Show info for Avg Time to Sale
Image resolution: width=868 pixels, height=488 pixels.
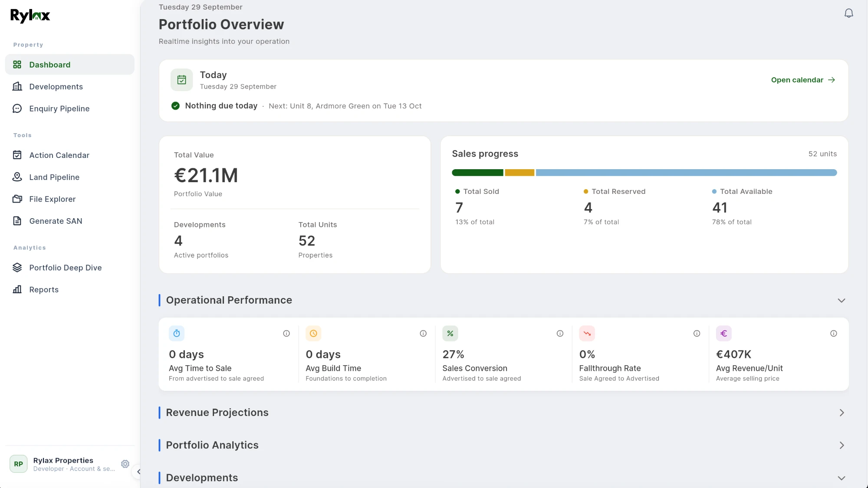tap(286, 334)
